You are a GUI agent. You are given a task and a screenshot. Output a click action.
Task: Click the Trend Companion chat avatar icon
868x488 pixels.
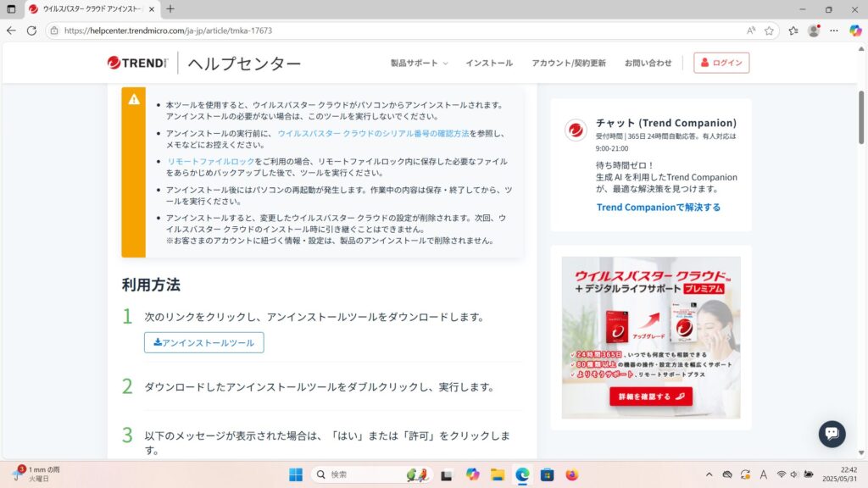[x=576, y=130]
